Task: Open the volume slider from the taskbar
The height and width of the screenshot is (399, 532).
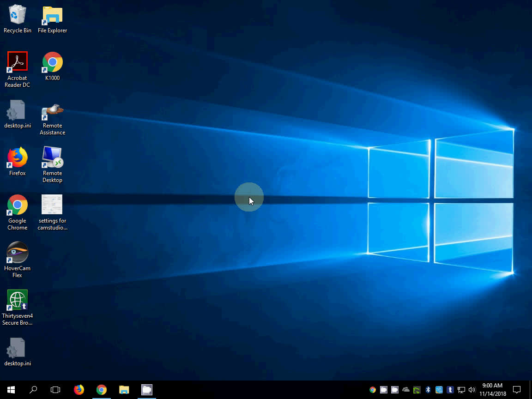Action: [472, 390]
